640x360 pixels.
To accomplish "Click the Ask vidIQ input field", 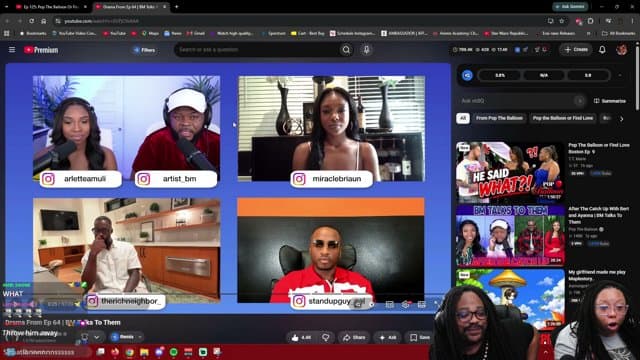I will 521,100.
